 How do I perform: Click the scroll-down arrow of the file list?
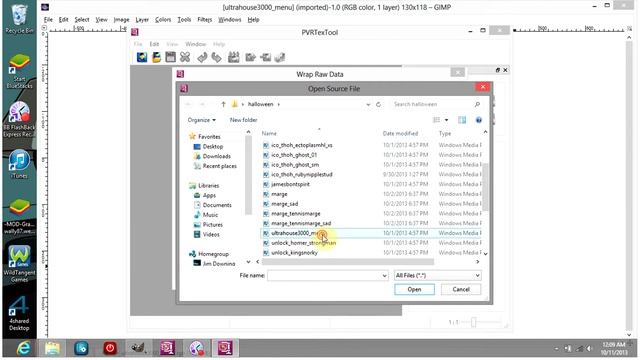pos(485,254)
